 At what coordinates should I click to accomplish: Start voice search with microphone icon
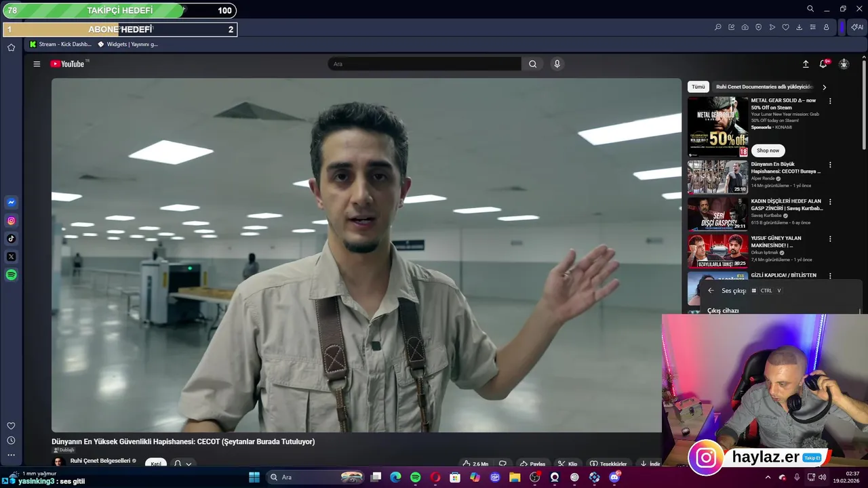coord(557,64)
